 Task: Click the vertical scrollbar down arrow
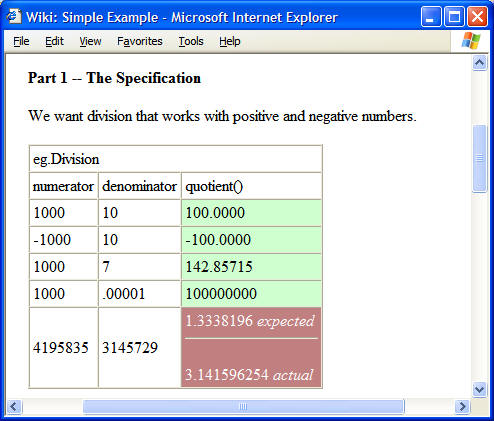479,389
